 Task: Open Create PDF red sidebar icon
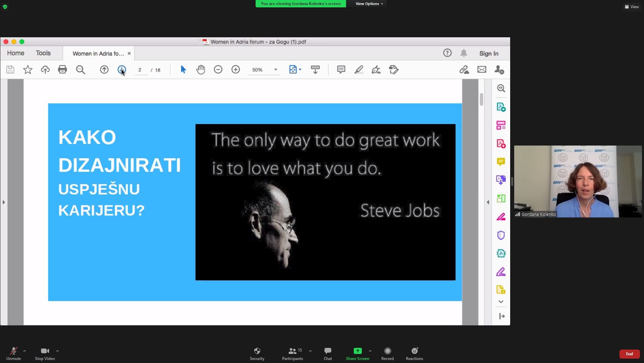coord(501,144)
